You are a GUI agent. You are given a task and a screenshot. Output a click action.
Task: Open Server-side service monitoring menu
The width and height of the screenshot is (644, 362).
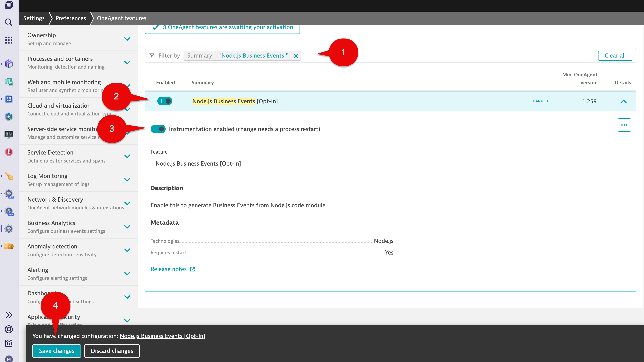(78, 133)
